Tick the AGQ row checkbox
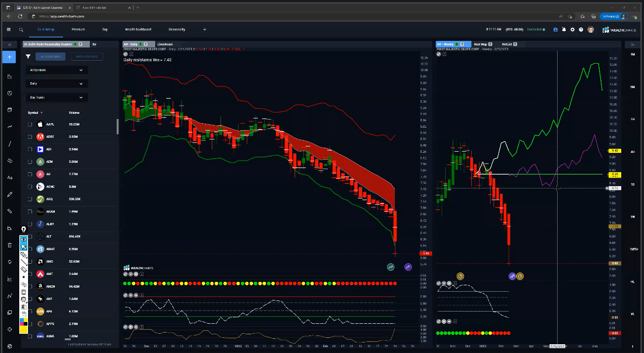The width and height of the screenshot is (644, 353). click(x=30, y=199)
